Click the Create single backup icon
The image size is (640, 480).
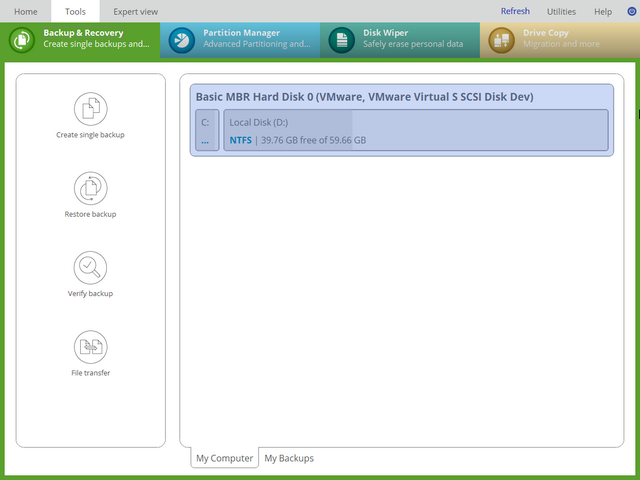coord(90,108)
